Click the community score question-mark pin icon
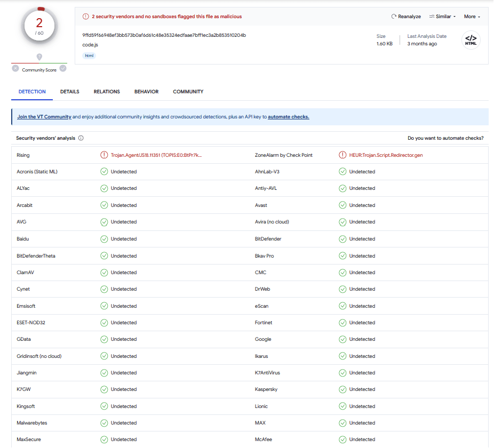494x448 pixels. coord(39,57)
